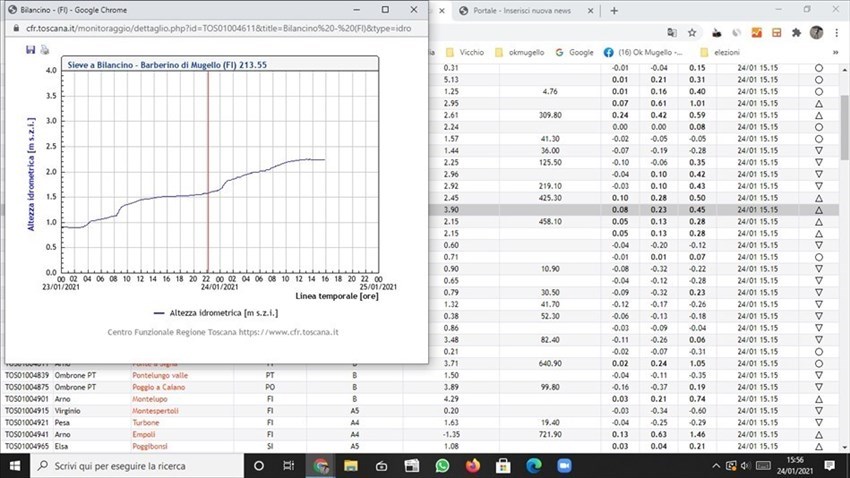Open the Montelupo station link
The height and width of the screenshot is (478, 850).
click(152, 398)
